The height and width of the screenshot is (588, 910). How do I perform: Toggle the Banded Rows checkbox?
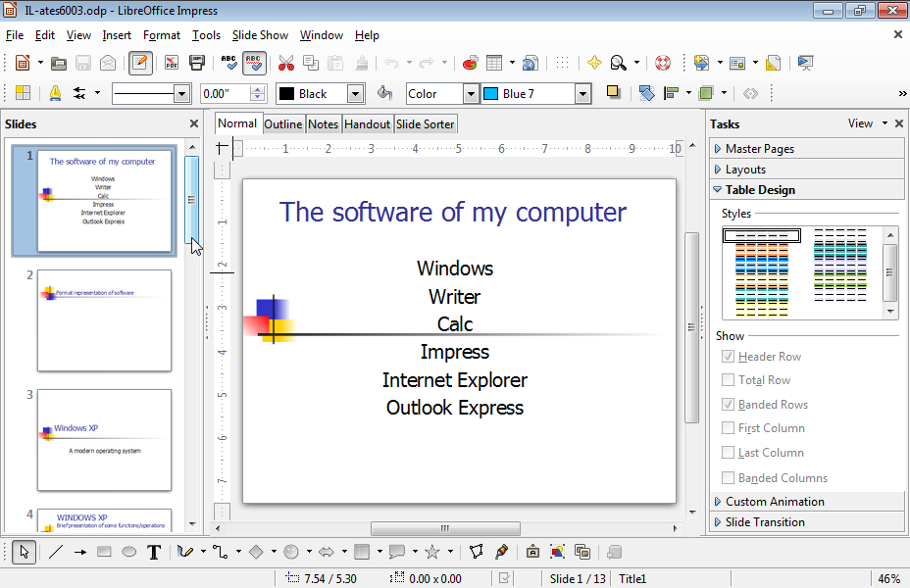click(x=728, y=404)
